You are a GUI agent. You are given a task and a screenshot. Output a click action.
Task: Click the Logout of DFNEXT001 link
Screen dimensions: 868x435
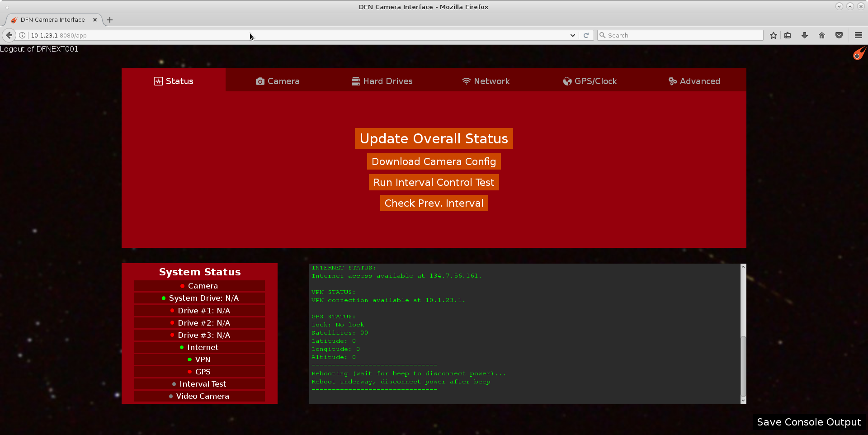click(39, 49)
